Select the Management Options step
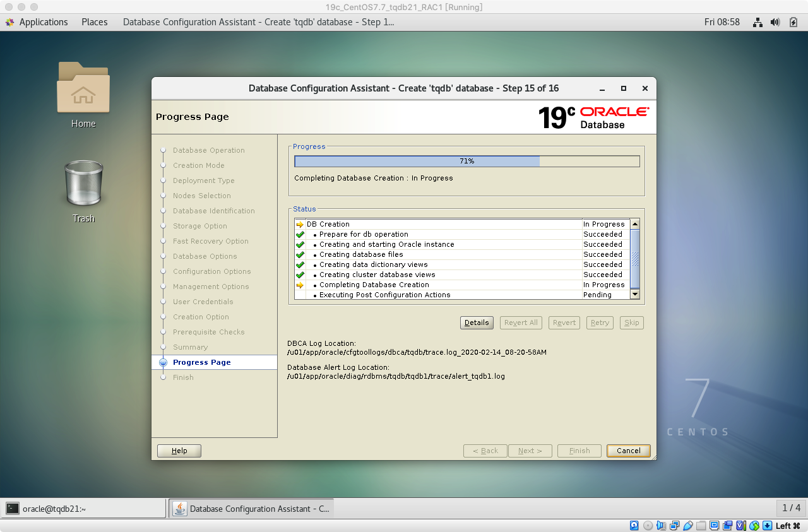This screenshot has height=532, width=808. pyautogui.click(x=211, y=287)
